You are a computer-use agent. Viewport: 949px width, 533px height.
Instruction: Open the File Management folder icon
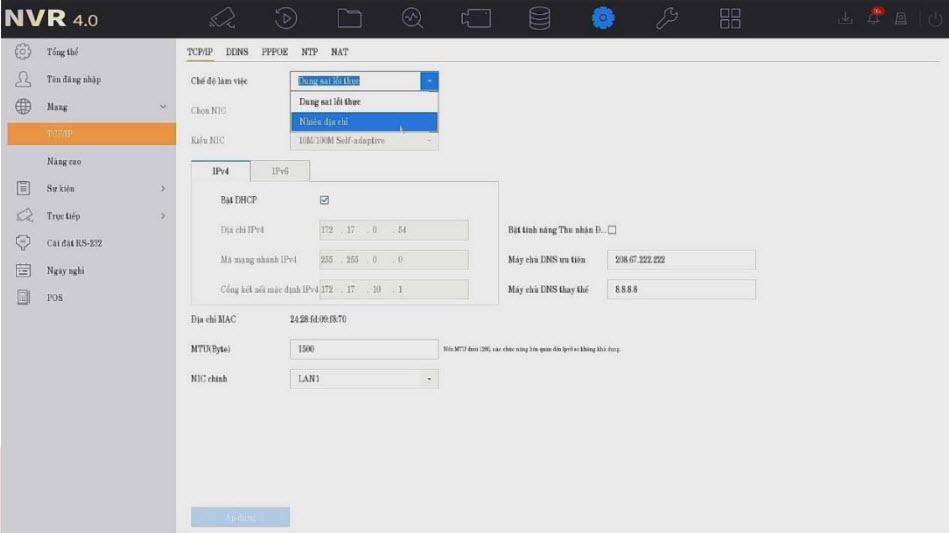point(347,19)
